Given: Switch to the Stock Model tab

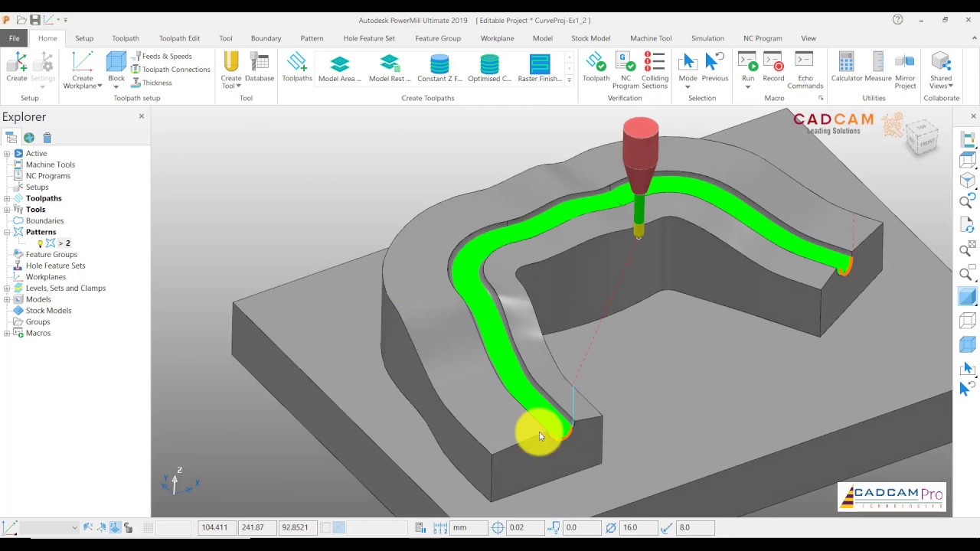Looking at the screenshot, I should point(590,38).
